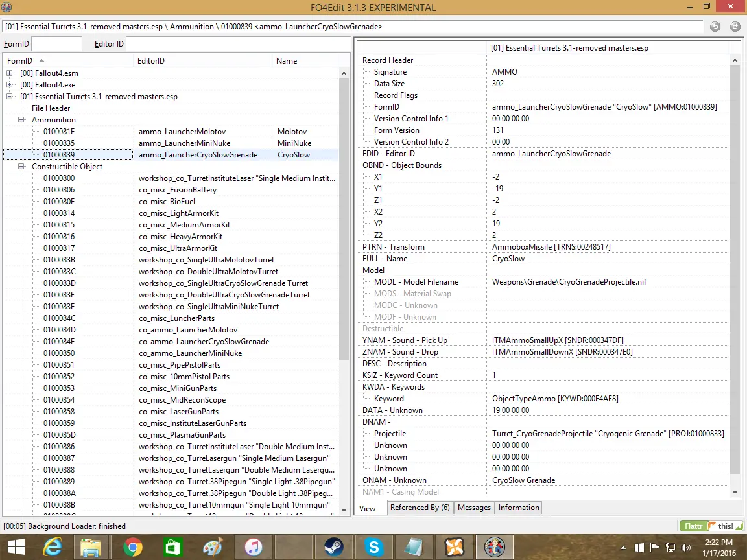Select record 01000817 co_misc_UltraArmorKit

pos(171,248)
